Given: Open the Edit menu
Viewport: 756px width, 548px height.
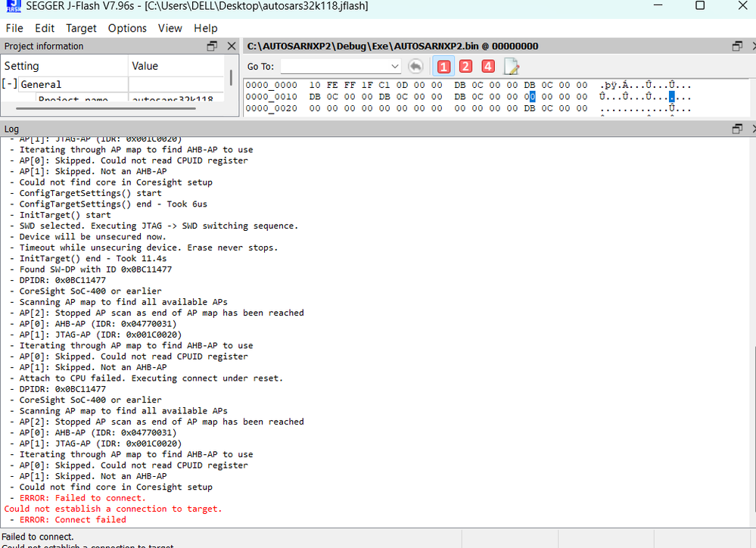Looking at the screenshot, I should [45, 28].
